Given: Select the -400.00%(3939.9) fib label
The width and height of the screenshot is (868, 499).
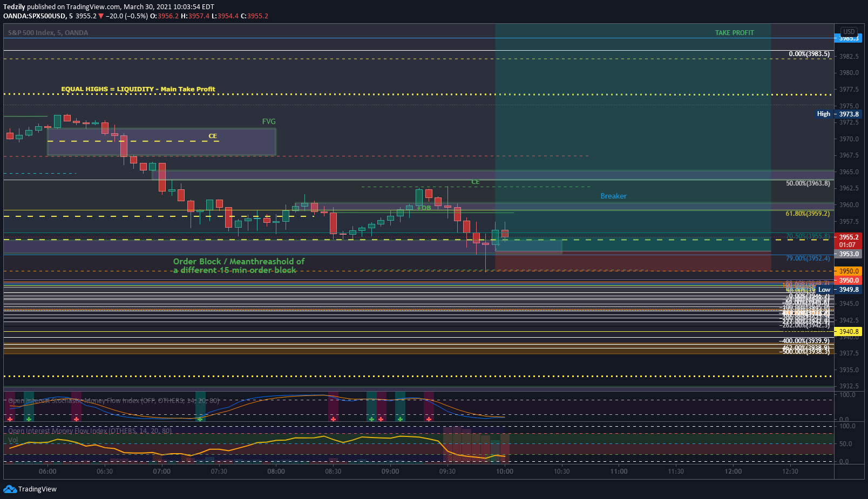Looking at the screenshot, I should click(804, 341).
